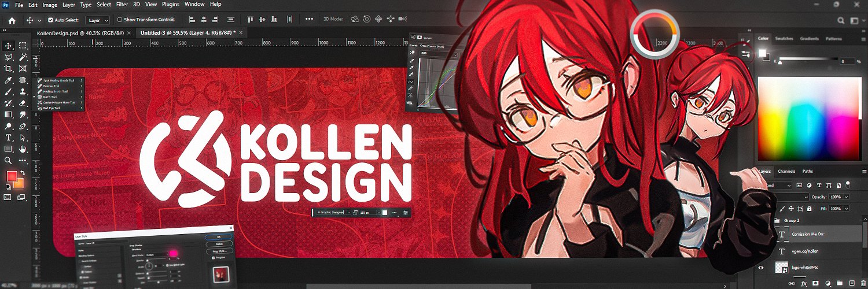Enable Show Transform Controls checkbox
Image resolution: width=868 pixels, height=289 pixels.
[120, 20]
